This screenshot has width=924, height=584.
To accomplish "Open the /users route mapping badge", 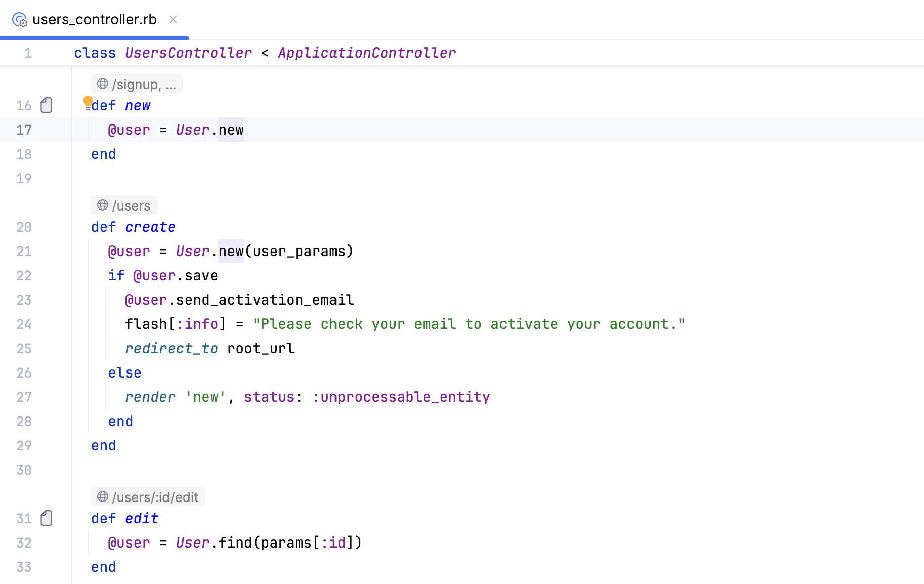I will (x=123, y=205).
